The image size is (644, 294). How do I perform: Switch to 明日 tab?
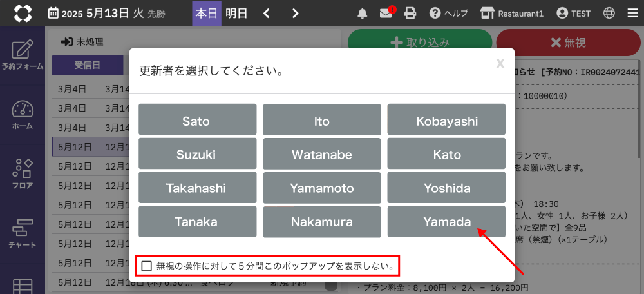(x=236, y=13)
